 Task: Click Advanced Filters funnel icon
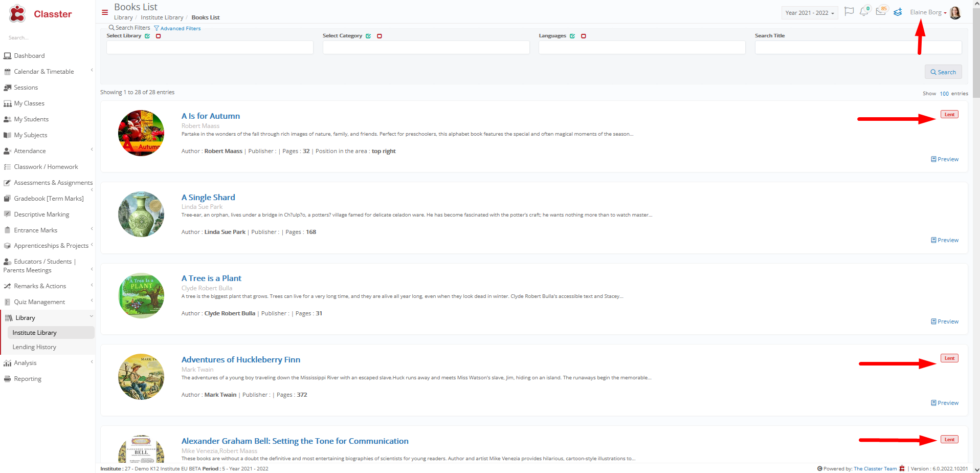point(157,28)
